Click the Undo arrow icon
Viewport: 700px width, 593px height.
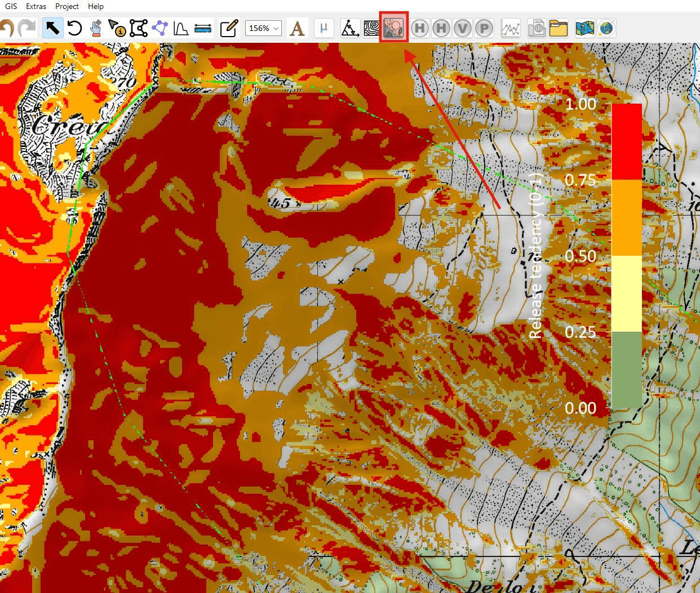pos(6,28)
